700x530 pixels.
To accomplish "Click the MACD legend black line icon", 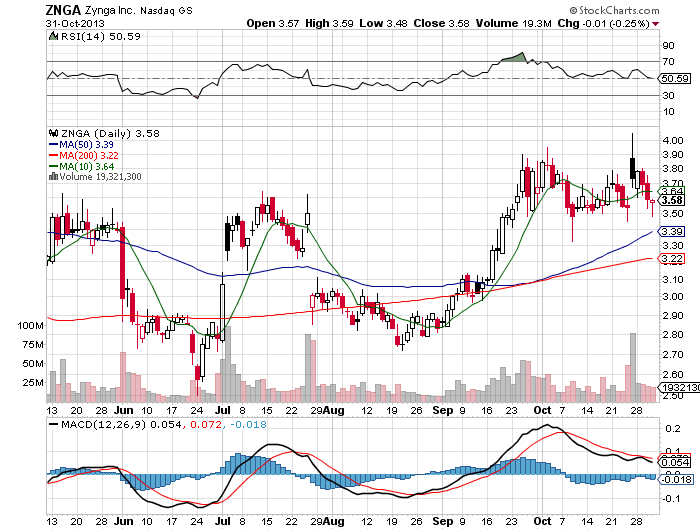I will click(x=54, y=424).
